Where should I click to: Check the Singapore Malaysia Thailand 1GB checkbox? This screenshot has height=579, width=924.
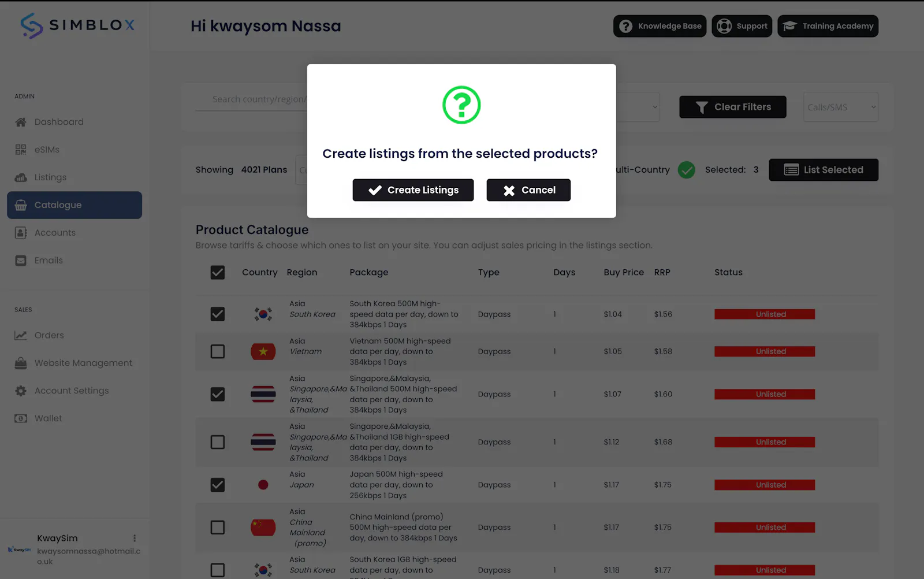click(x=218, y=442)
